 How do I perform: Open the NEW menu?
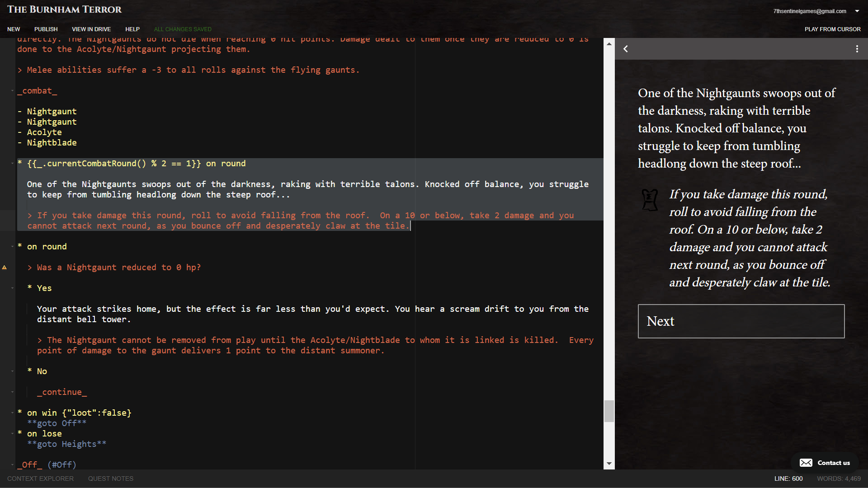coord(14,29)
